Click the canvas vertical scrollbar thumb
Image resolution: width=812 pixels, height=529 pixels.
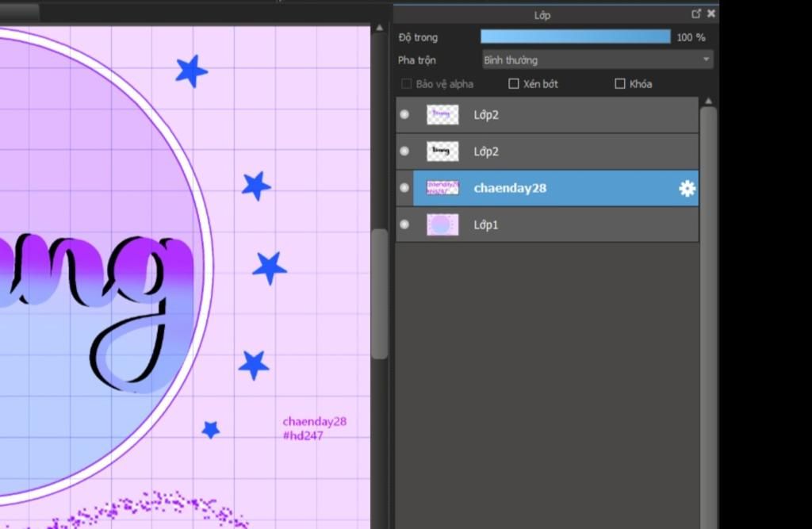point(380,293)
